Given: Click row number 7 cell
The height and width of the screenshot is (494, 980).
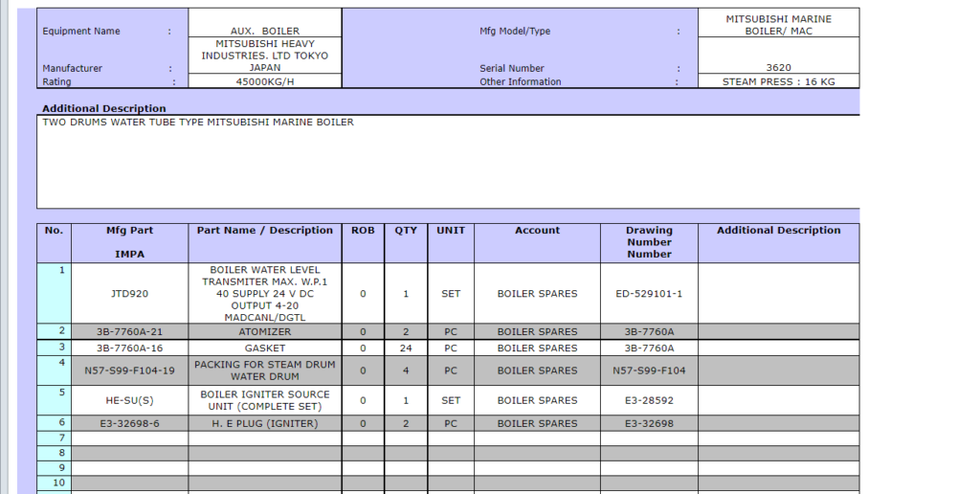Looking at the screenshot, I should [x=55, y=438].
